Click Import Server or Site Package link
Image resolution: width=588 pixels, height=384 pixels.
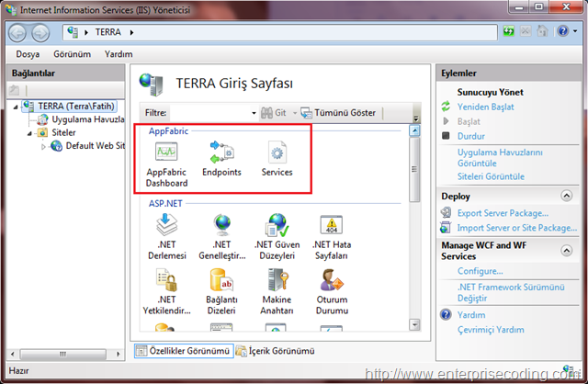pos(517,228)
